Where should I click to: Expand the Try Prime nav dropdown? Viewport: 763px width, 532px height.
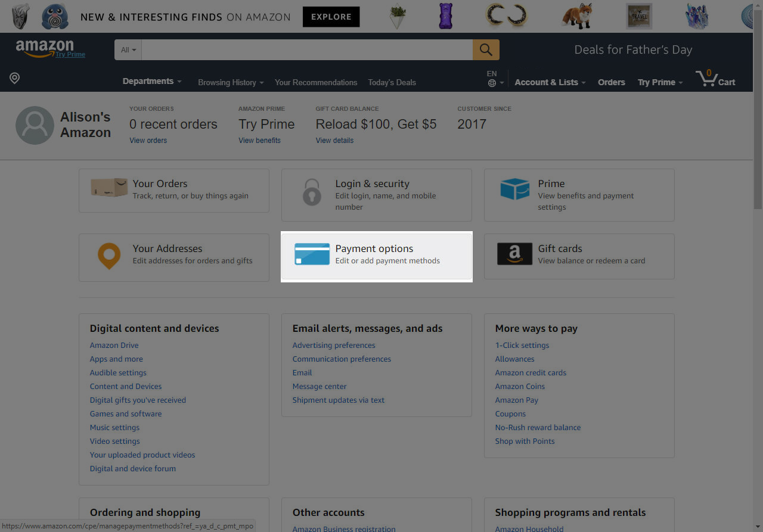[660, 82]
